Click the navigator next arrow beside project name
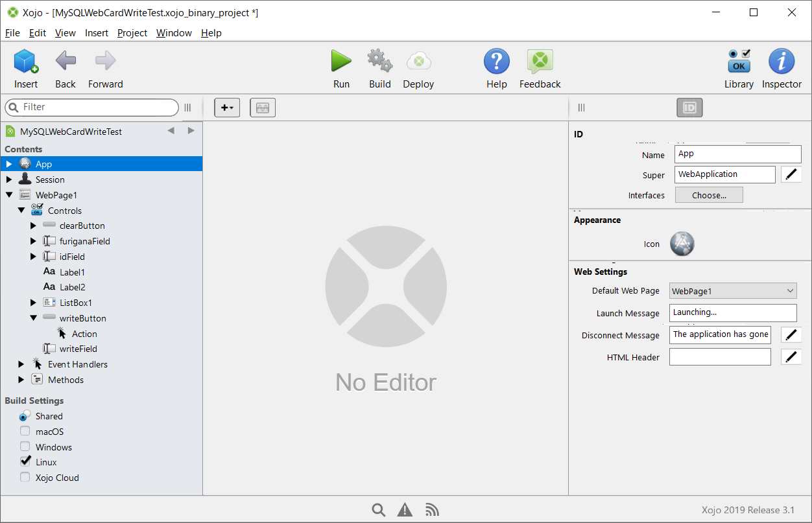The width and height of the screenshot is (812, 523). coord(191,131)
